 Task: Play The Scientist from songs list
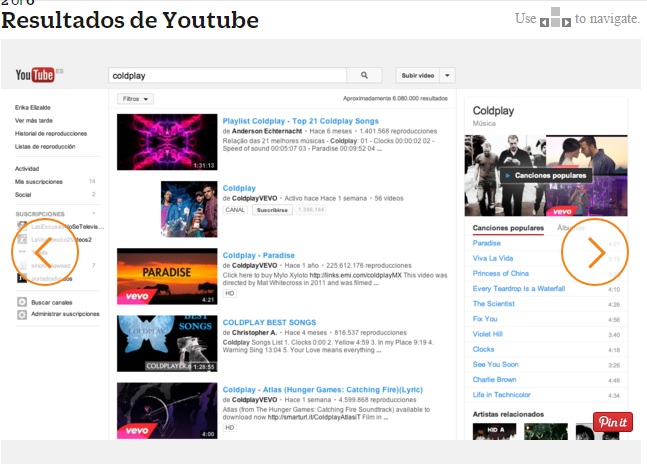click(494, 304)
